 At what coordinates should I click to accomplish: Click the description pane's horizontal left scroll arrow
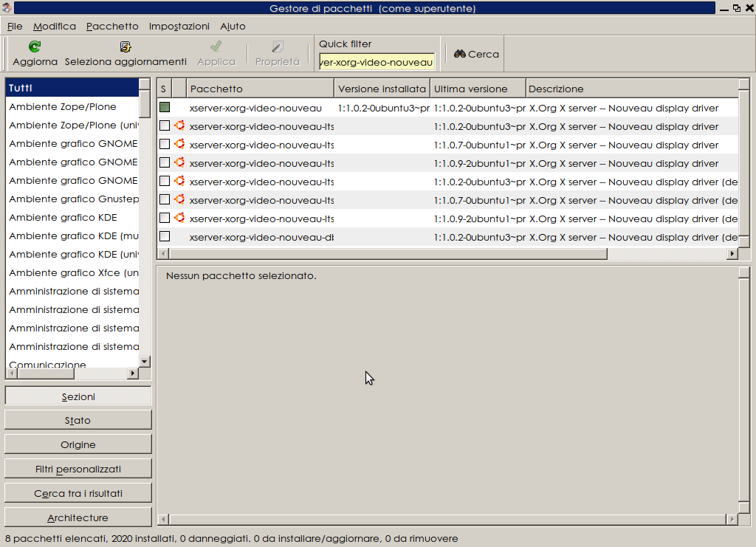tap(163, 519)
